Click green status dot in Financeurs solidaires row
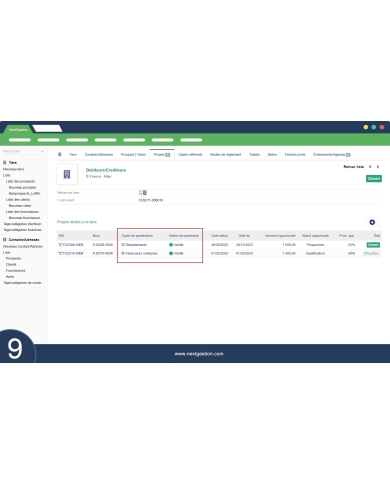Viewport: 390px width, 484px height. 171,253
